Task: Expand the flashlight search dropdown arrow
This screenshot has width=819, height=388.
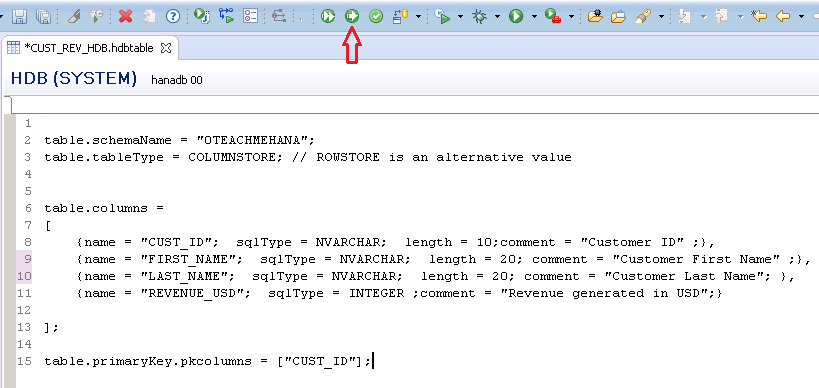Action: point(661,17)
